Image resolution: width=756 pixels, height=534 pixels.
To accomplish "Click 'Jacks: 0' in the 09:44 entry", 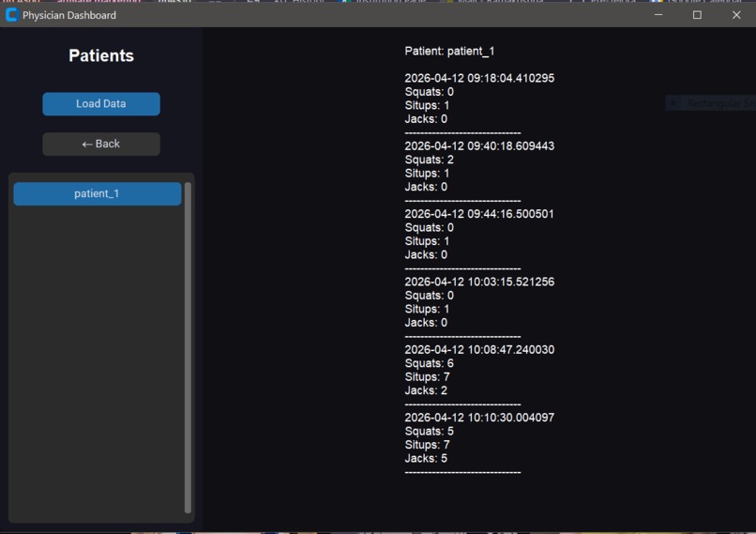I will [x=426, y=254].
